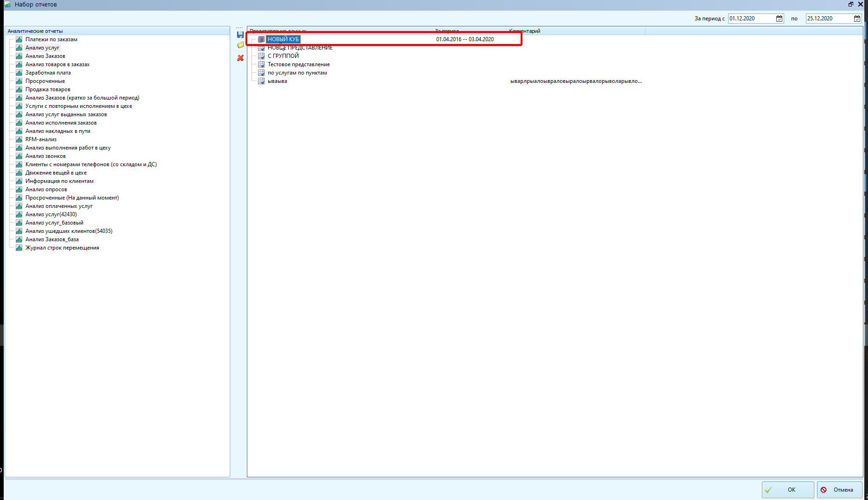Select Просроченные (На данный момент) report
Viewport: 868px width, 500px height.
[x=72, y=198]
